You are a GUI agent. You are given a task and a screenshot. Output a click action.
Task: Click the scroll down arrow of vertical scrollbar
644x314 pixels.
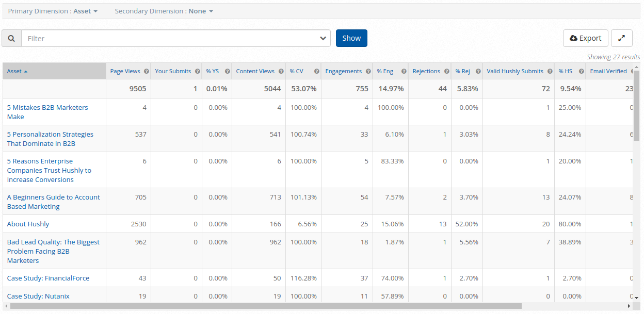pos(636,298)
